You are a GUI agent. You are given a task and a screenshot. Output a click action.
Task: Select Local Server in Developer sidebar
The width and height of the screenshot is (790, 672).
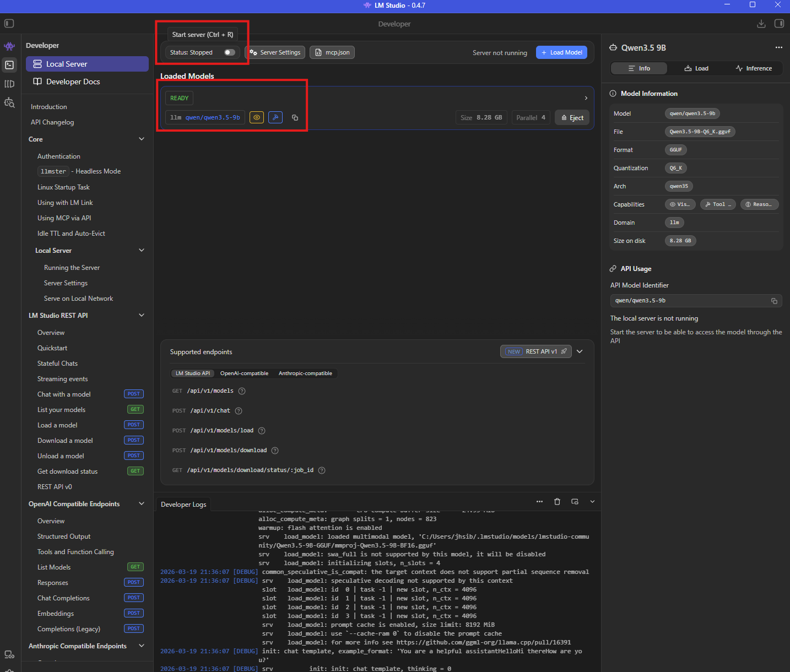(87, 64)
